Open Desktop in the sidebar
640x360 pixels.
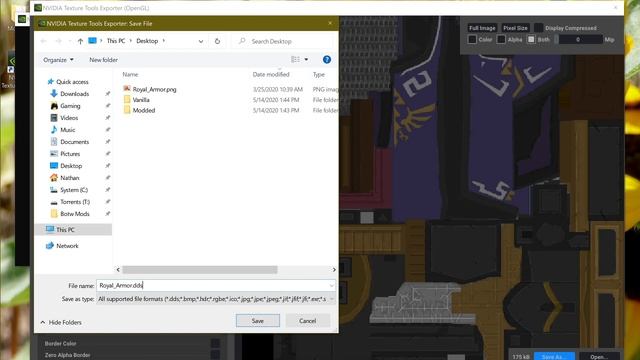(x=71, y=166)
